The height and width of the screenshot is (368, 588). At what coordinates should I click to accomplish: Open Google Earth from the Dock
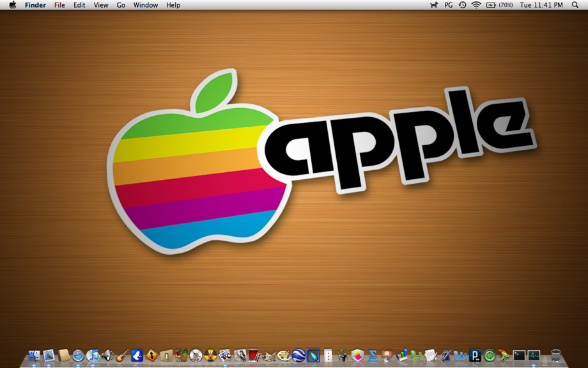(x=298, y=355)
